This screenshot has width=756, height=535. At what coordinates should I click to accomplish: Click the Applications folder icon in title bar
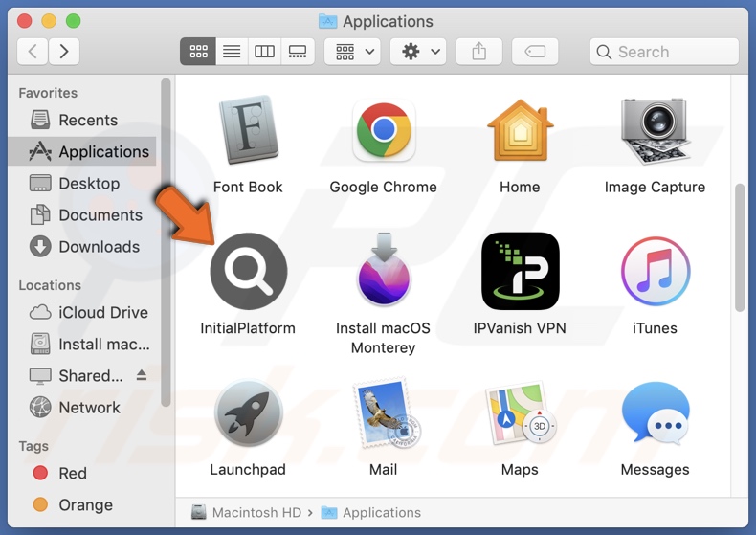(x=328, y=21)
